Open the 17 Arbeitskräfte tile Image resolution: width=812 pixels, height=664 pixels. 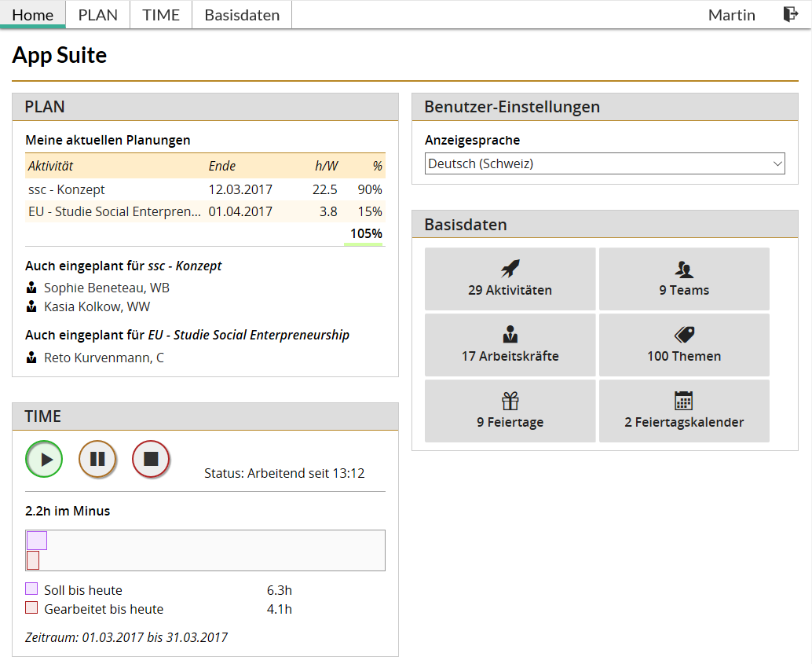point(510,345)
